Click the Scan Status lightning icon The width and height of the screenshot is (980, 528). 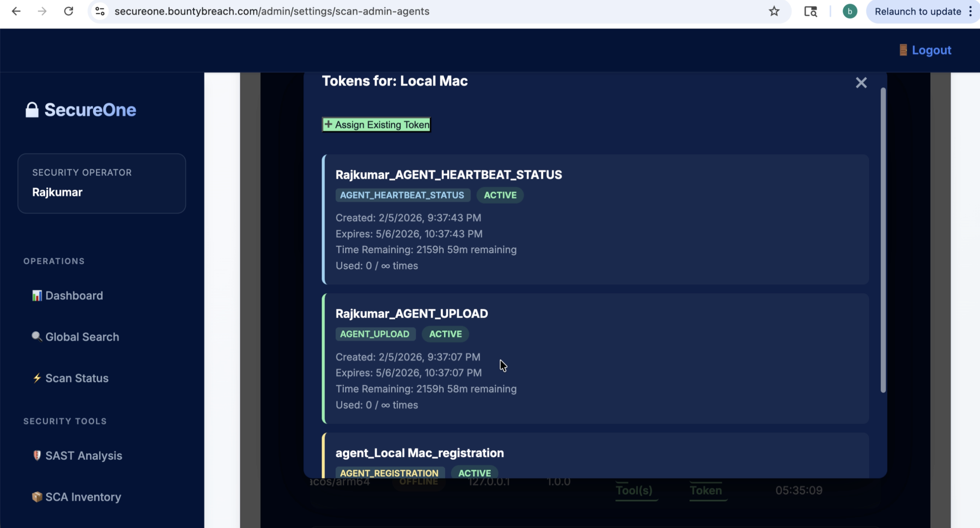tap(37, 378)
